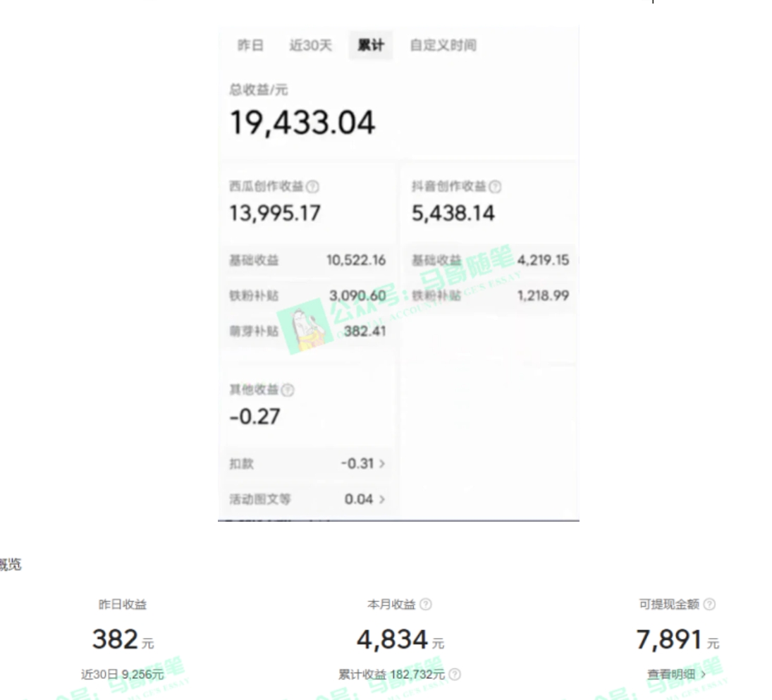This screenshot has width=772, height=700.
Task: Choose the 自定义时间 tab
Action: pyautogui.click(x=443, y=45)
